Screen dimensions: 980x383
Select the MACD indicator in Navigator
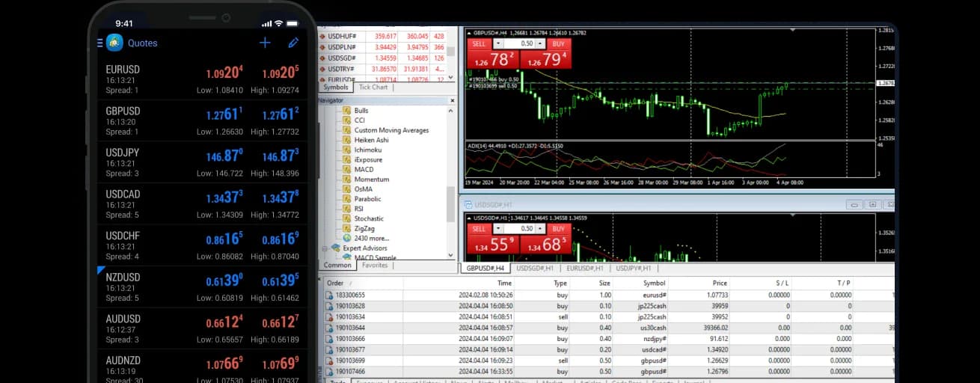pyautogui.click(x=364, y=170)
